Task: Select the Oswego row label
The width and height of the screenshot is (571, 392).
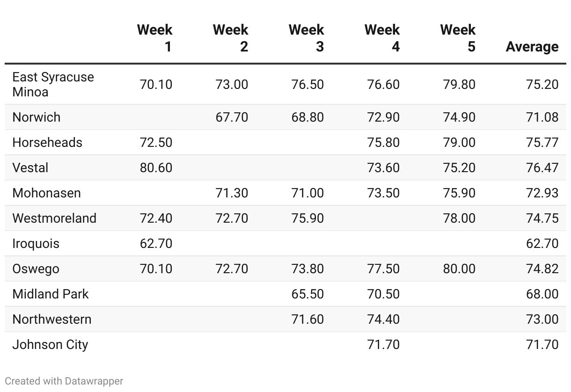Action: click(x=36, y=269)
